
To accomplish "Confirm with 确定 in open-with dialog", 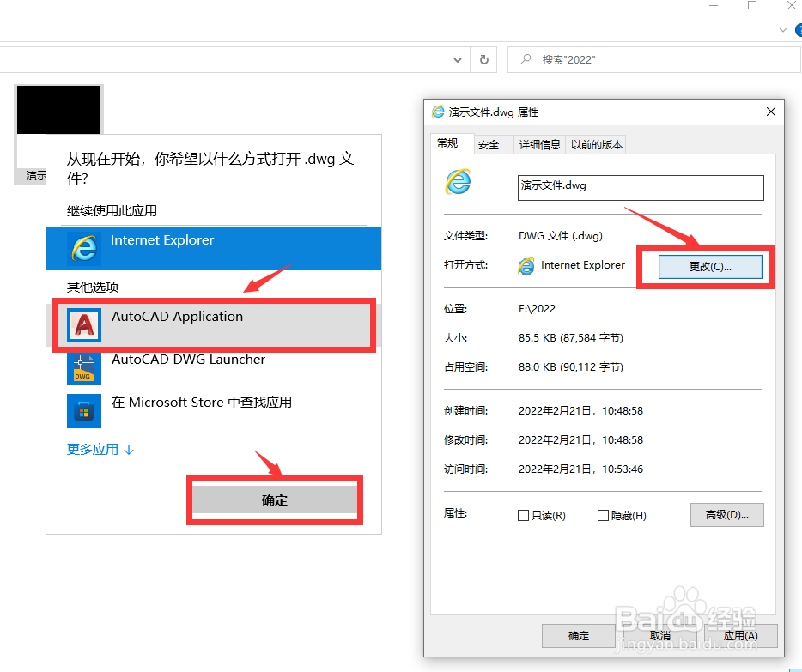I will (x=275, y=499).
